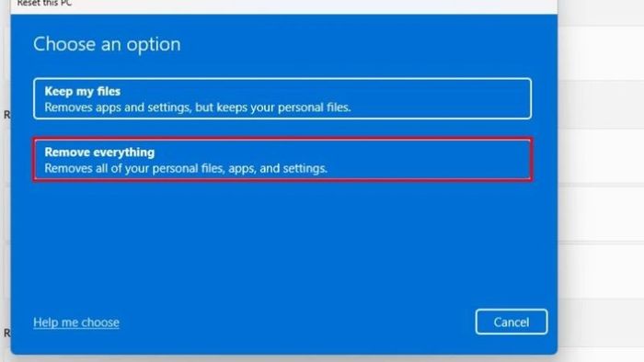Click the red highlight border around Remove everything

pos(282,138)
